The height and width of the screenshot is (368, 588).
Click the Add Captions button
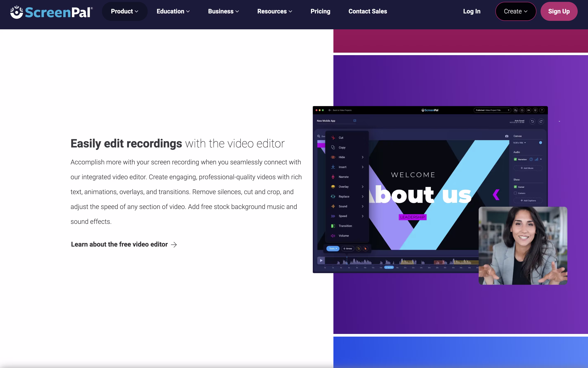[528, 201]
